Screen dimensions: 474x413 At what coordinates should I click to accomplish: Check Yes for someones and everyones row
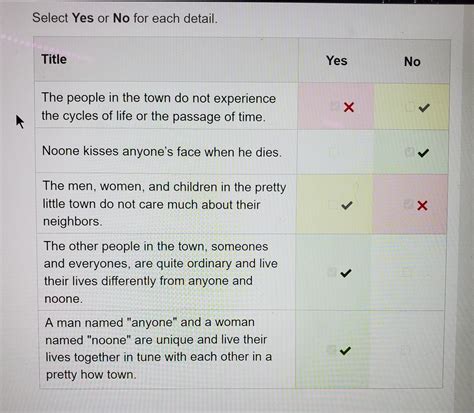click(x=332, y=272)
